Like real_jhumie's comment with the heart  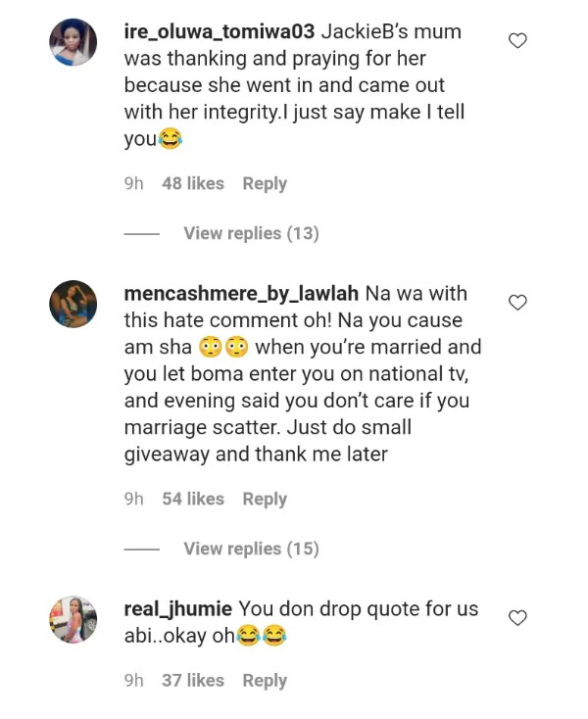(x=518, y=617)
